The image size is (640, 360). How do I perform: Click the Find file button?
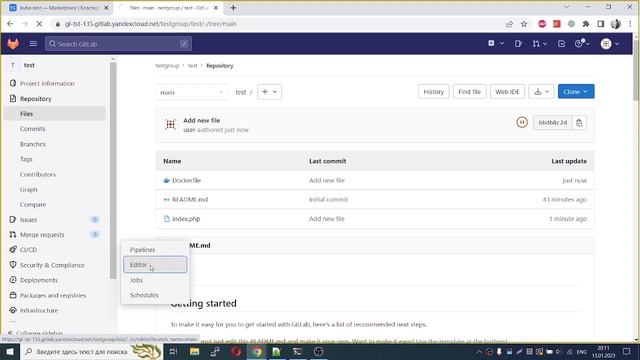pyautogui.click(x=469, y=92)
